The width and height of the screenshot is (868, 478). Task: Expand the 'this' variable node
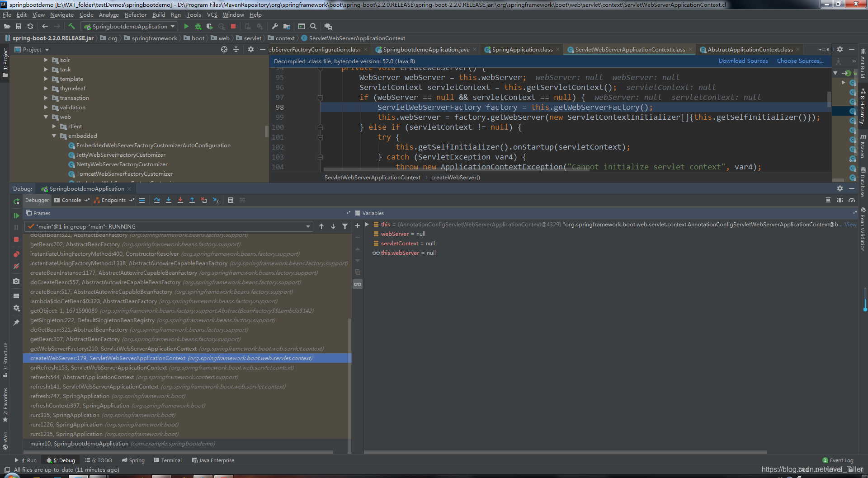click(x=367, y=224)
